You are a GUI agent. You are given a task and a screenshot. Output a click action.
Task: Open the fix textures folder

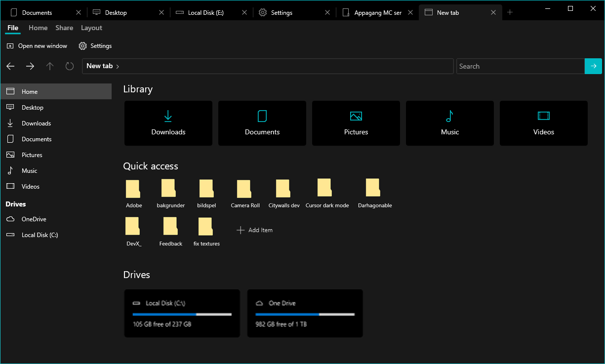click(x=206, y=226)
